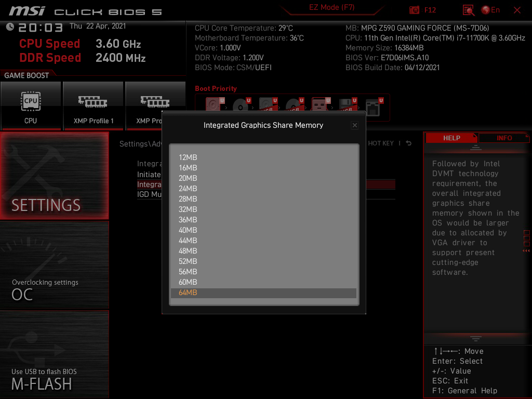Click the help panel top scroll handle
532x399 pixels.
click(476, 147)
